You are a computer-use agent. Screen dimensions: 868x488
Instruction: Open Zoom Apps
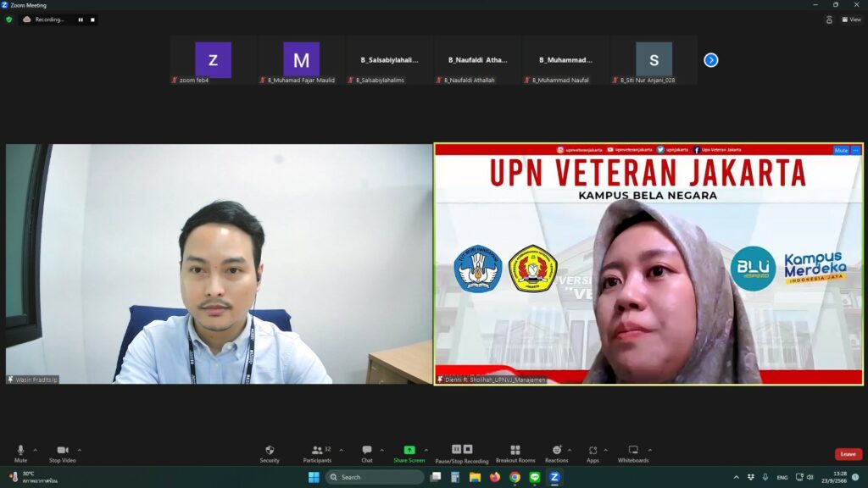[x=593, y=454]
